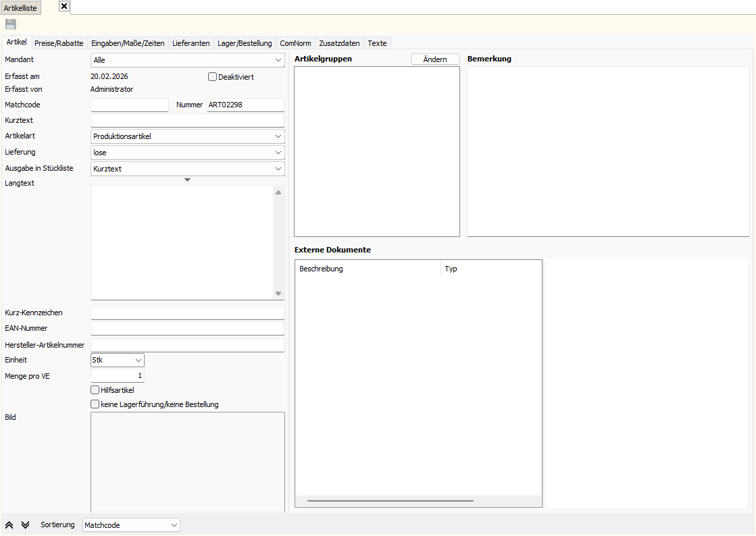Expand the Artikelart dropdown
The width and height of the screenshot is (756, 536).
coord(187,136)
